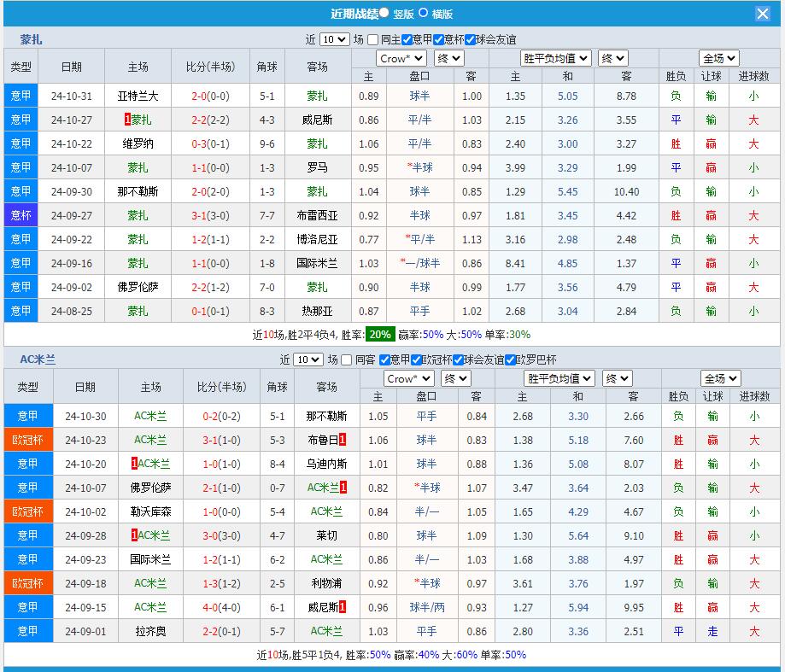Select the 横版 layout radio button
Screen dimensions: 785x672
click(424, 13)
